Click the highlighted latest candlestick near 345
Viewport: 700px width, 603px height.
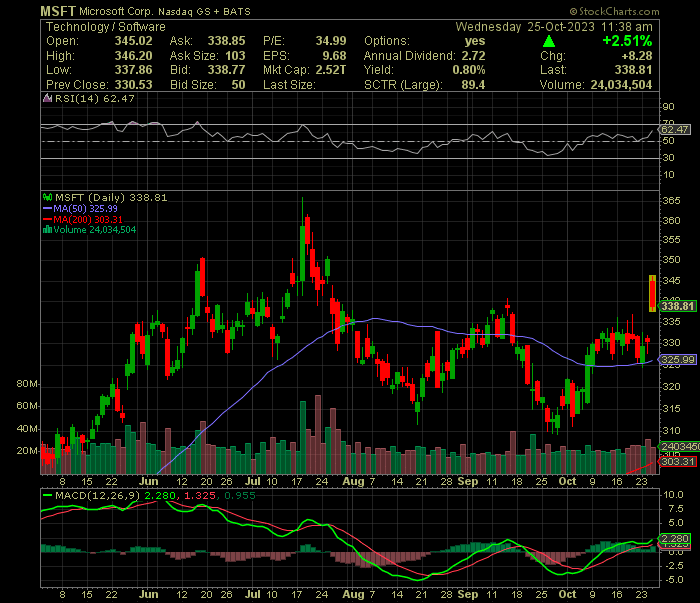[652, 293]
